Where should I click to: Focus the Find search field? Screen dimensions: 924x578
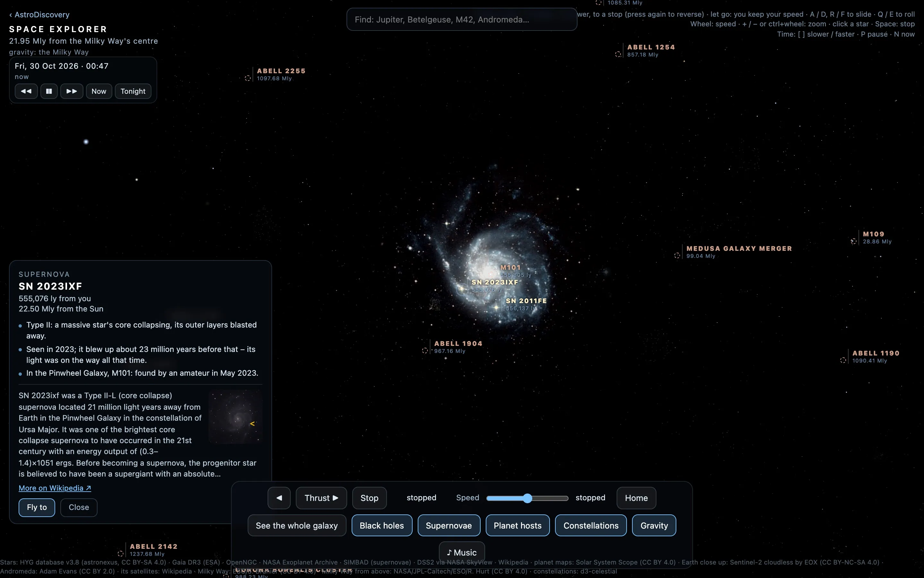462,20
